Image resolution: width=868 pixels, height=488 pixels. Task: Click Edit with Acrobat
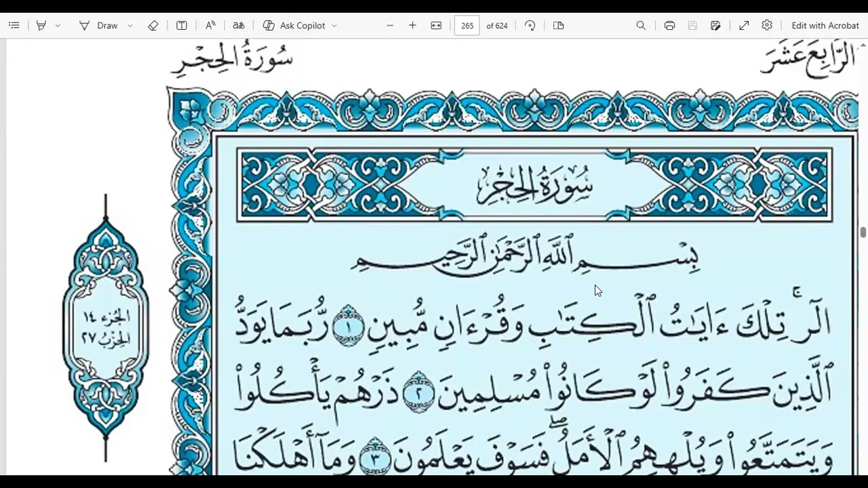tap(825, 25)
